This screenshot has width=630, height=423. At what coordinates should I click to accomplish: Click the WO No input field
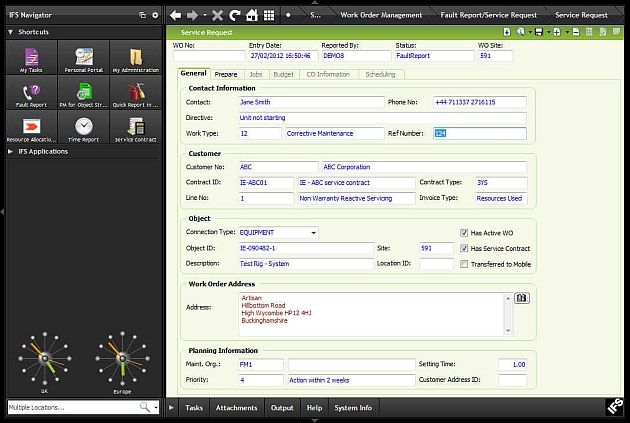pyautogui.click(x=209, y=56)
